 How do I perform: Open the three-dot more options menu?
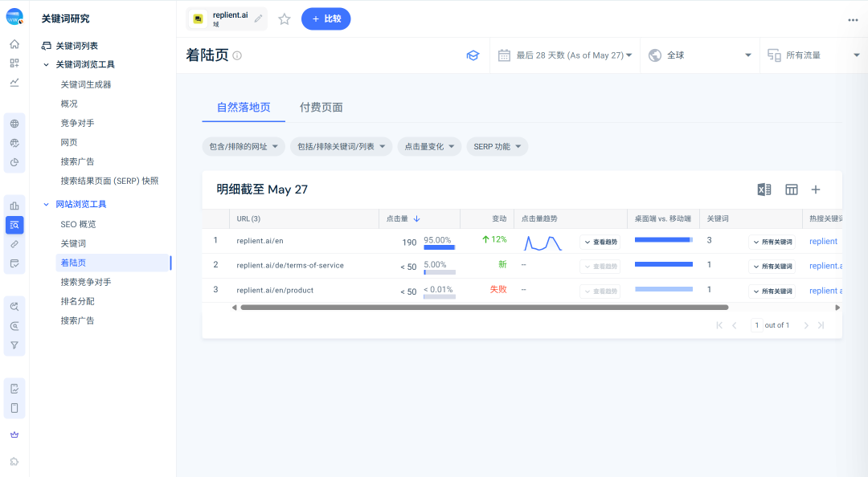coord(853,20)
